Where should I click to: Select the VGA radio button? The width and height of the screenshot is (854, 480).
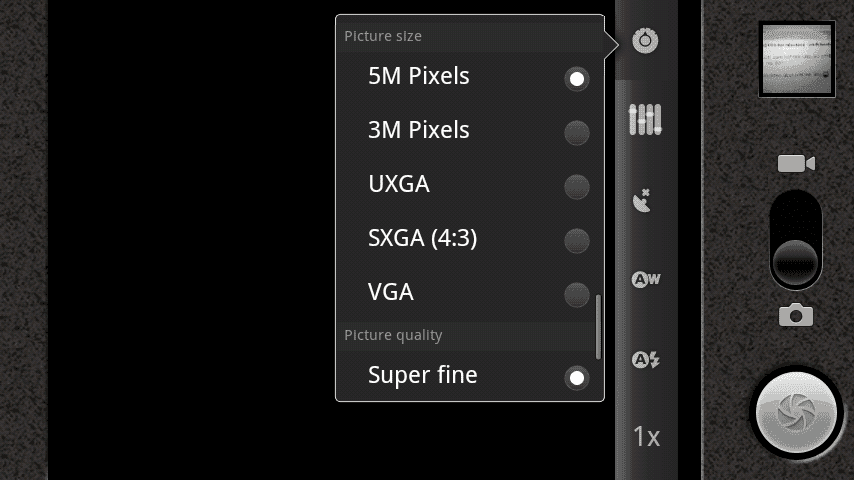click(577, 295)
